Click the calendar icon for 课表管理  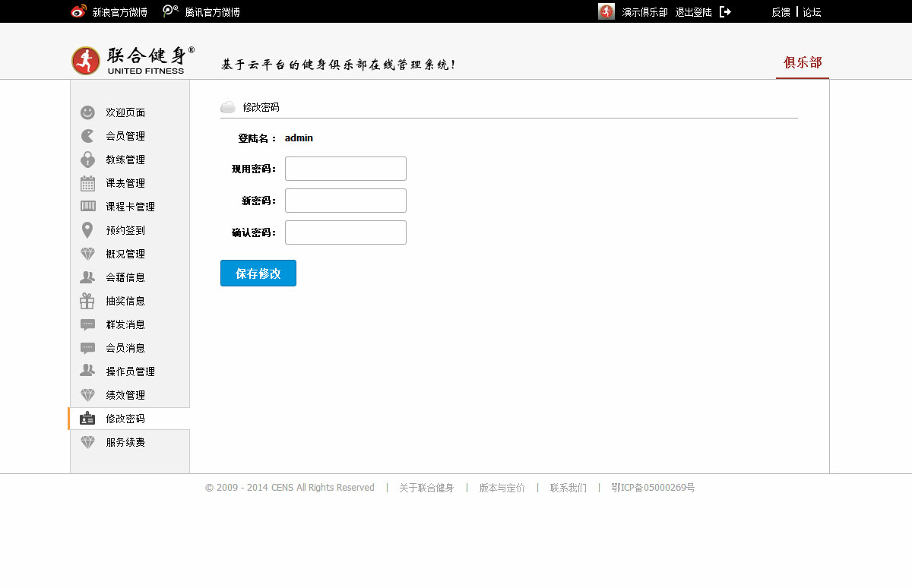point(87,183)
